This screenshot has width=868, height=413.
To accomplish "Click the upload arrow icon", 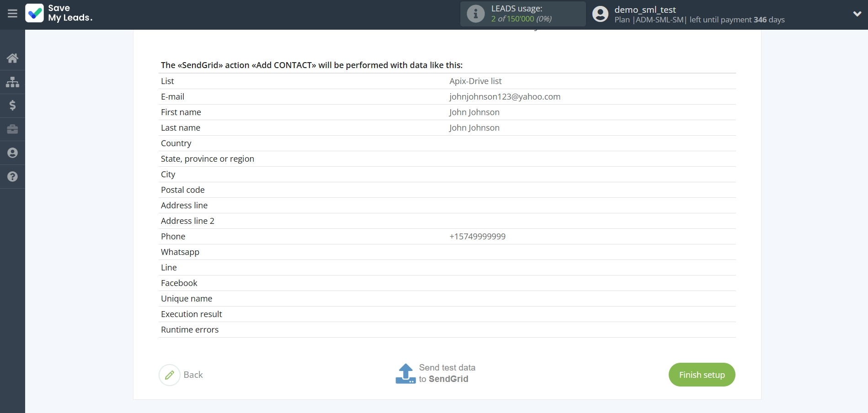I will pyautogui.click(x=405, y=373).
